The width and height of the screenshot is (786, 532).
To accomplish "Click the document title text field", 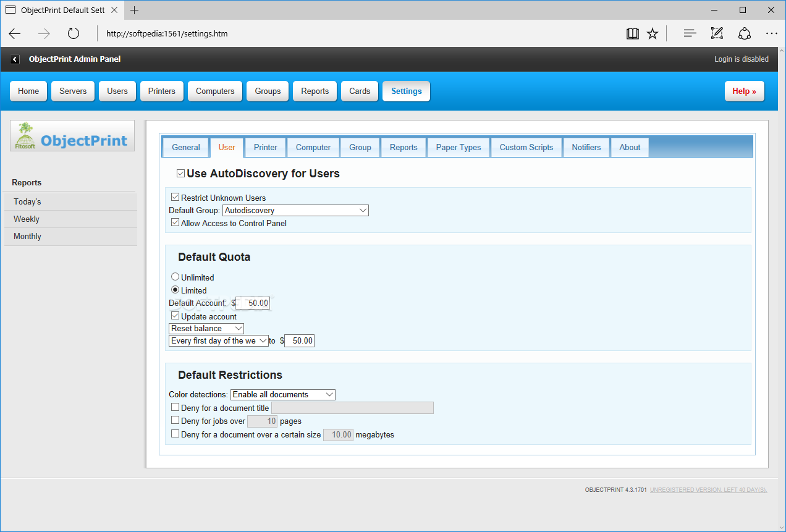I will pos(352,408).
